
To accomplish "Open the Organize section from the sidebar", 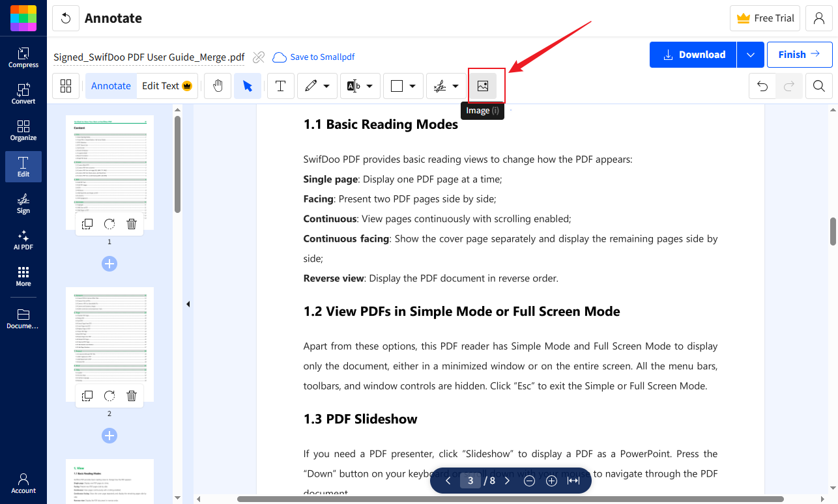I will [x=23, y=127].
